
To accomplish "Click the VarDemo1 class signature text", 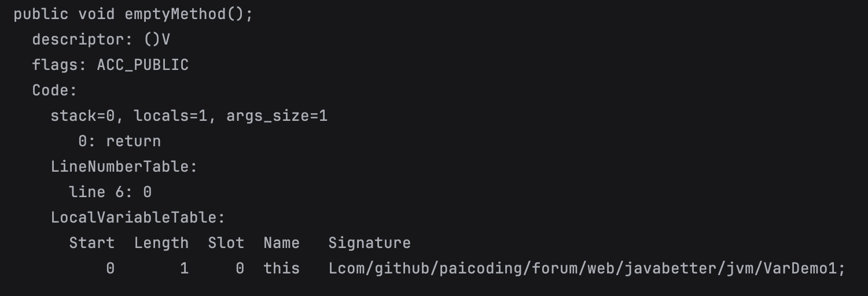I will (x=587, y=269).
